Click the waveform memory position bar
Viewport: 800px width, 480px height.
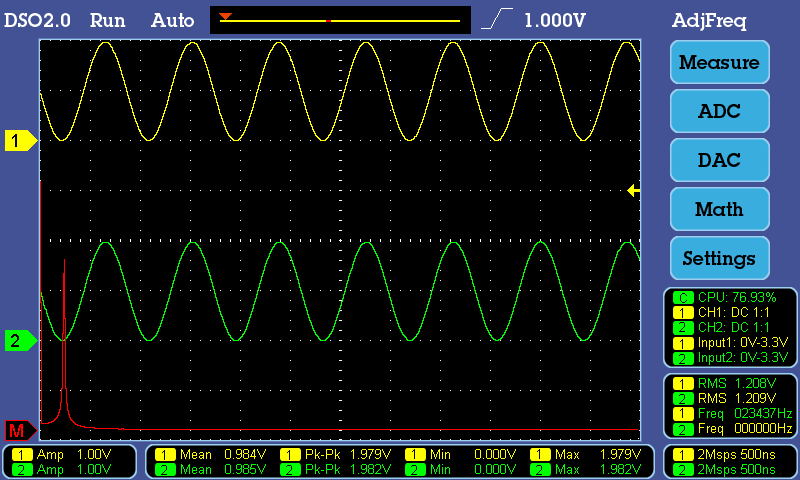click(340, 20)
